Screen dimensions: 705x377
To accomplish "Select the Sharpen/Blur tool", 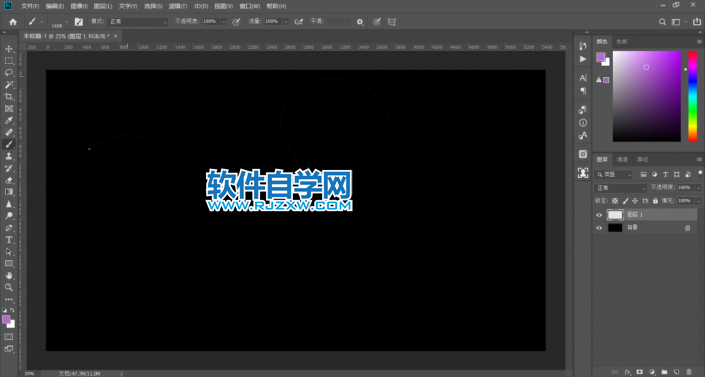I will pos(9,204).
